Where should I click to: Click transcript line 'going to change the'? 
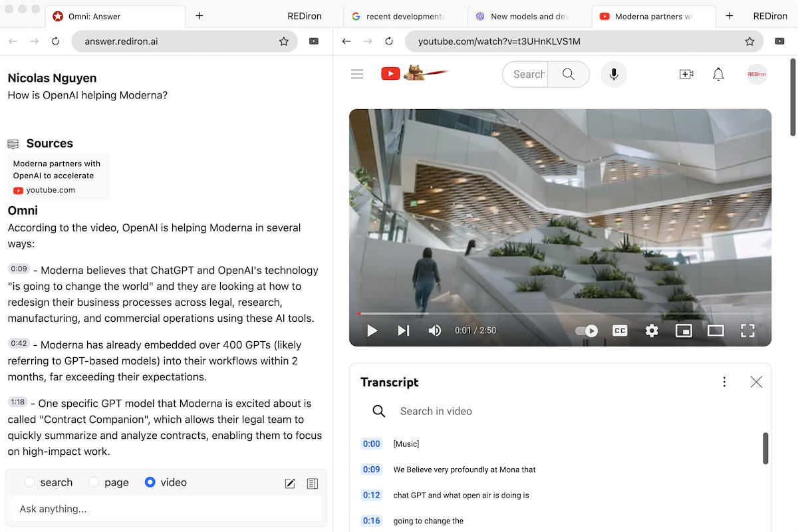[x=428, y=521]
